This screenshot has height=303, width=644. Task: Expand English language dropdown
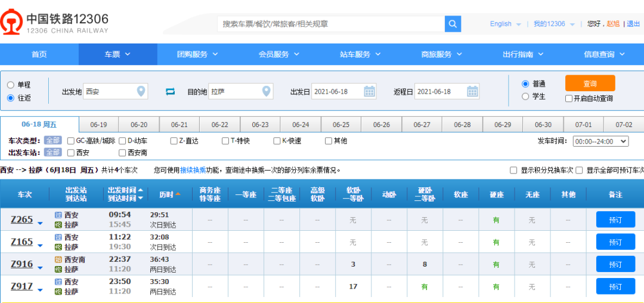click(x=518, y=24)
